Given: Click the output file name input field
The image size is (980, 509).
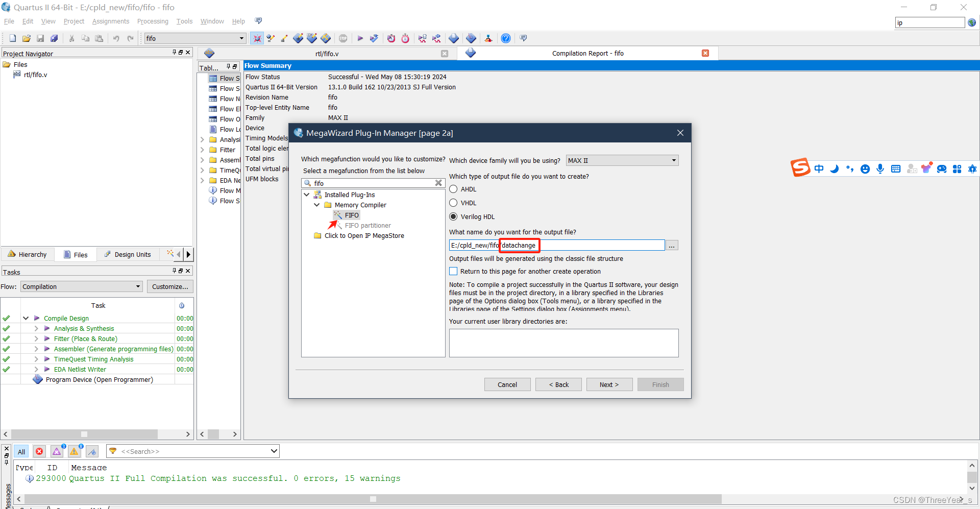Looking at the screenshot, I should click(557, 246).
